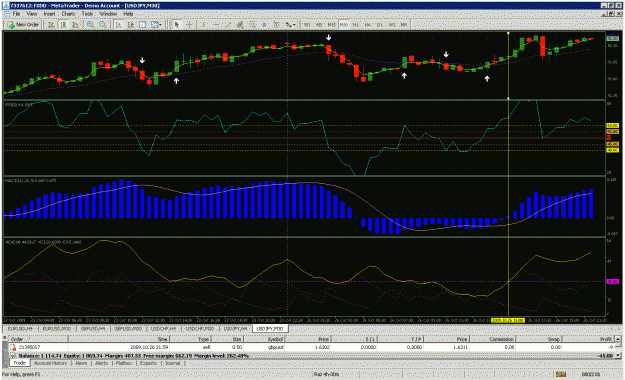
Task: Open the Tools menu
Action: pos(87,14)
